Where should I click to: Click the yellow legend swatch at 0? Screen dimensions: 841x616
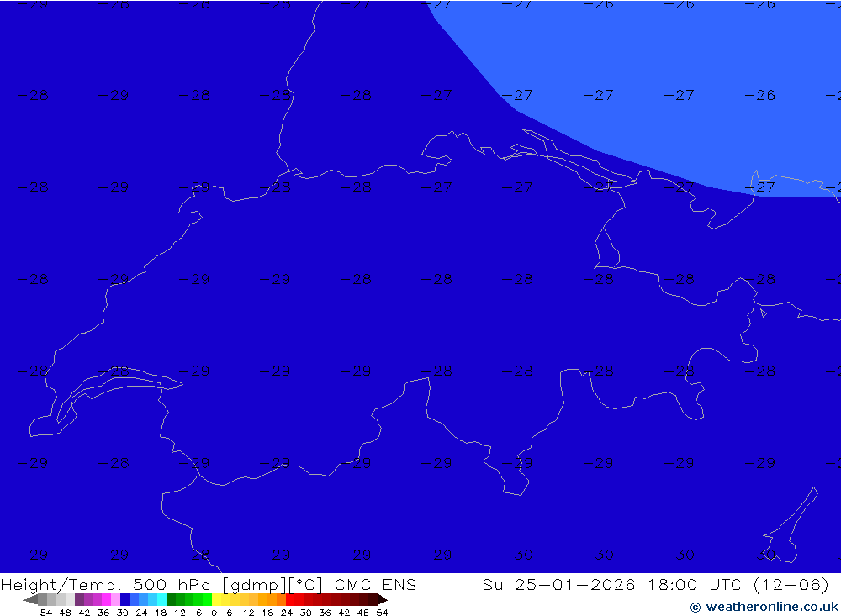coord(217,599)
